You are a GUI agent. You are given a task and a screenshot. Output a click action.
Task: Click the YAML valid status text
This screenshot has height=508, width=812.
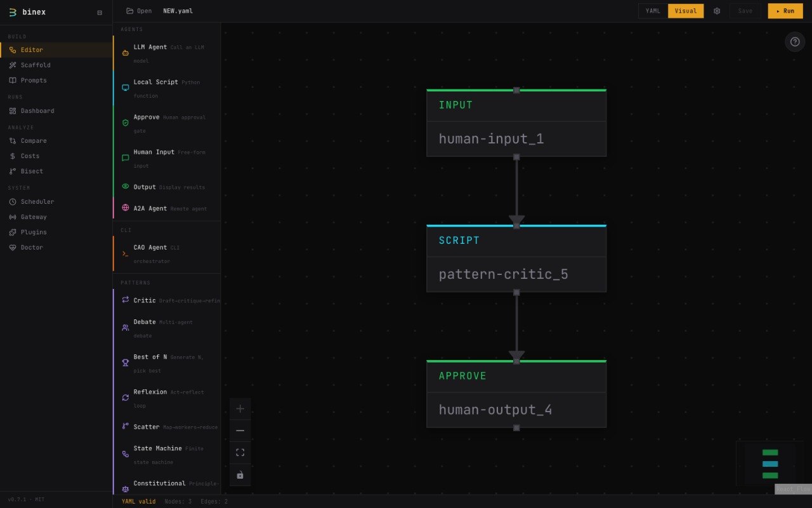point(138,502)
